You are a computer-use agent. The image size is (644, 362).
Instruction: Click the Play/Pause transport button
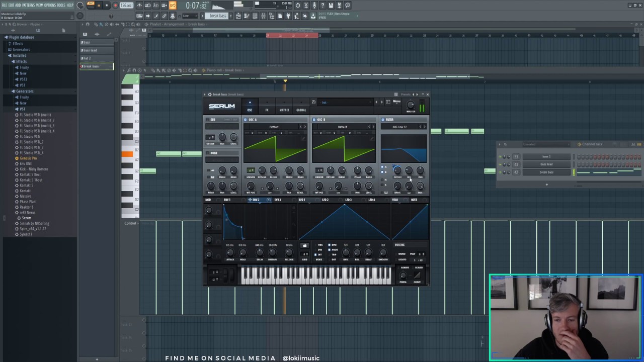click(x=99, y=5)
